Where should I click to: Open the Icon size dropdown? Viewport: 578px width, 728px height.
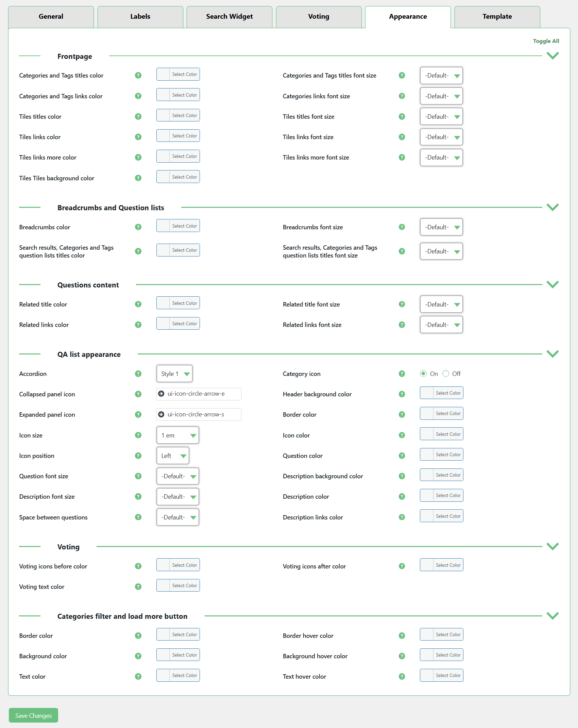[x=177, y=435]
